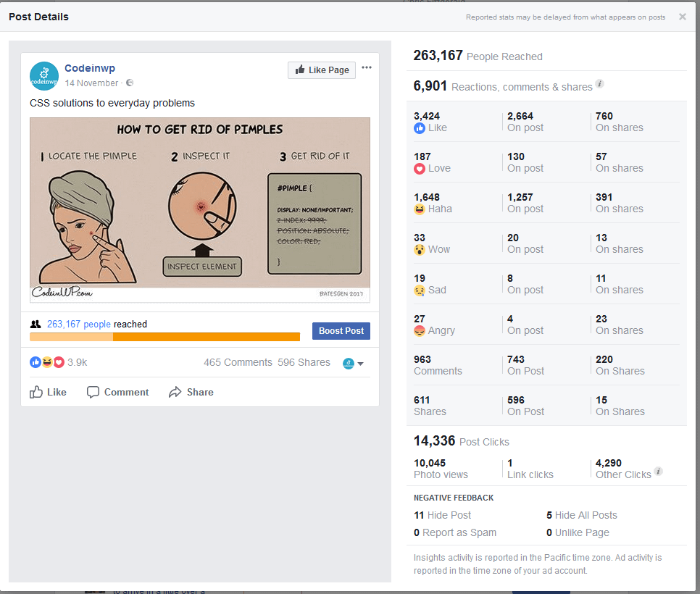Open the three-dots post options menu
Viewport: 700px width, 594px height.
pyautogui.click(x=367, y=68)
